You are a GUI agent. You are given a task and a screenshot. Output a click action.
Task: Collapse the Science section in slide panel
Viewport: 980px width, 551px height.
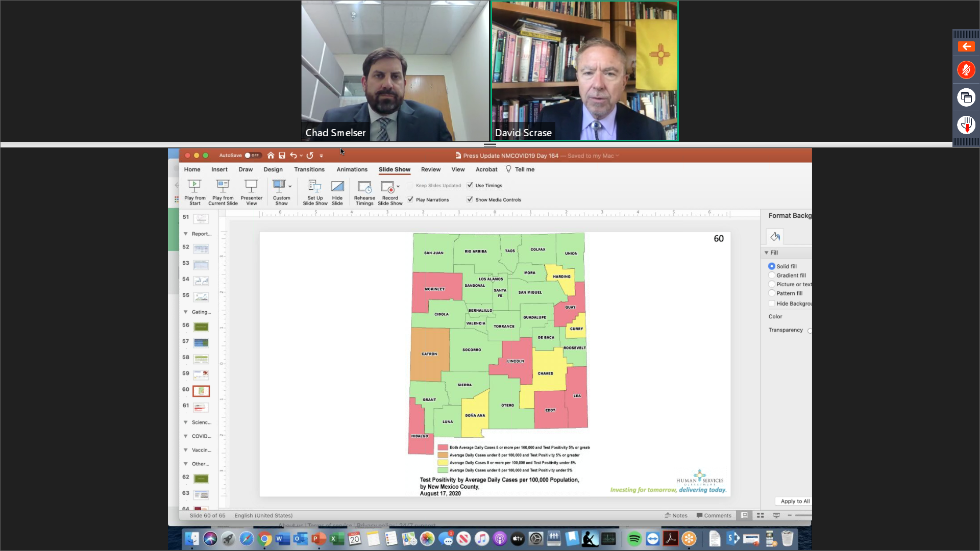(186, 422)
